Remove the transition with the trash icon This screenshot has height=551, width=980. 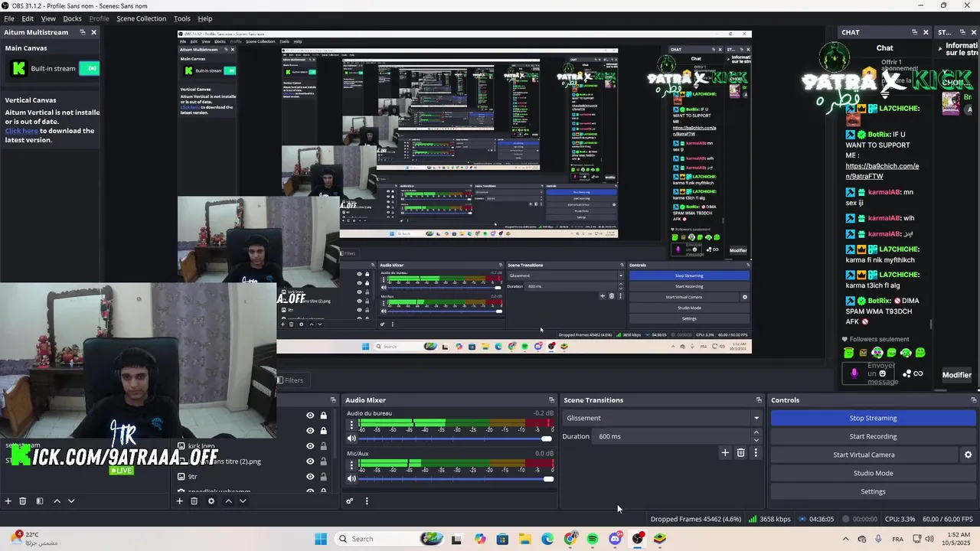tap(740, 453)
